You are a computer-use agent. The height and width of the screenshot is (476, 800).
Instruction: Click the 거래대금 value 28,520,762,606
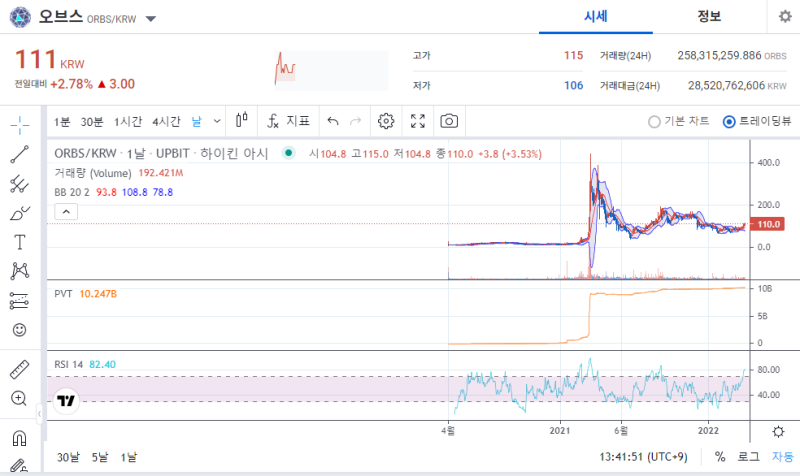pos(727,85)
